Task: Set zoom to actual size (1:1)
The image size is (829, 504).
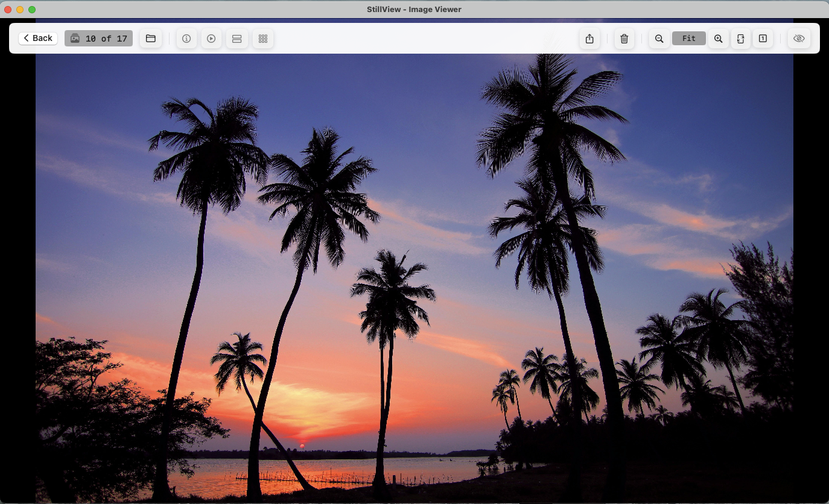Action: pyautogui.click(x=763, y=39)
